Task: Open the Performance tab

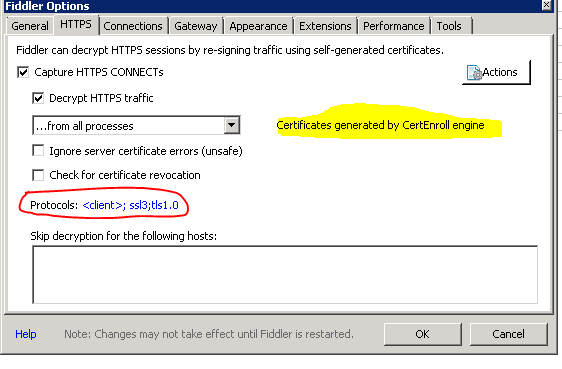Action: (x=394, y=26)
